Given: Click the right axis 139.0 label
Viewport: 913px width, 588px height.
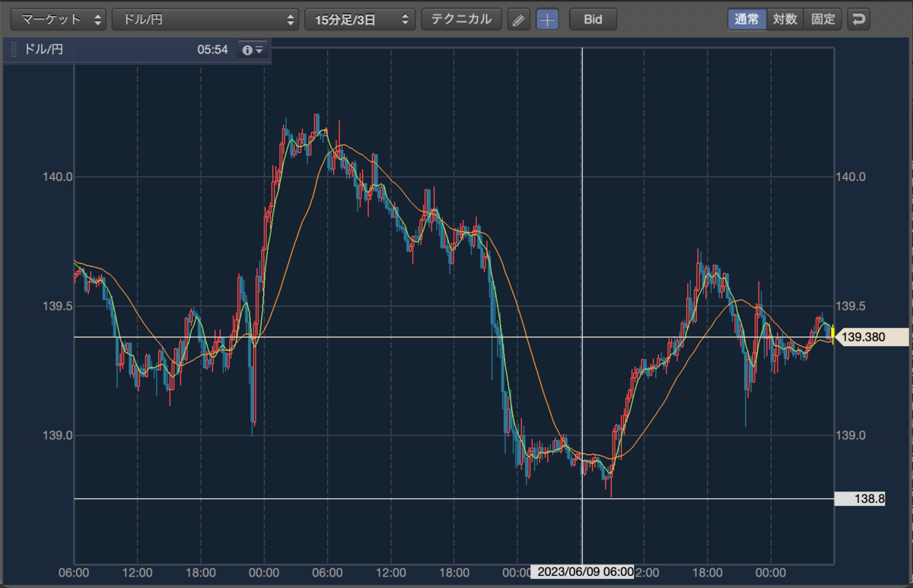Looking at the screenshot, I should click(849, 436).
